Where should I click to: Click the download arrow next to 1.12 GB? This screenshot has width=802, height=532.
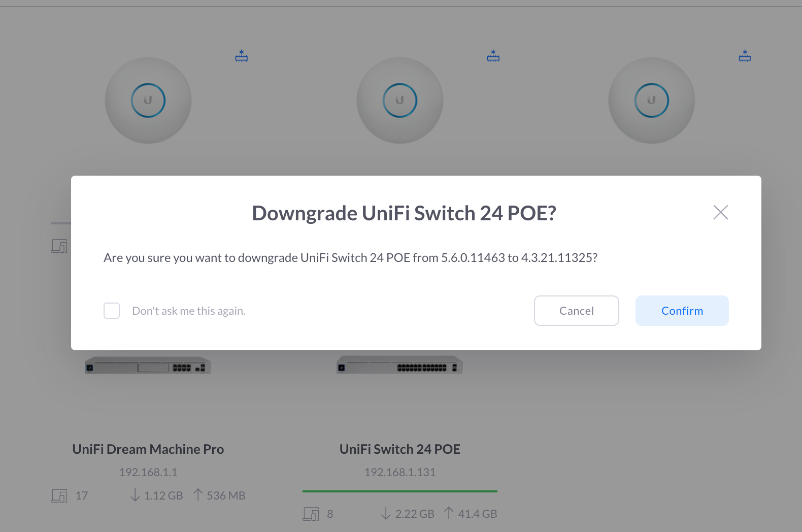coord(135,495)
